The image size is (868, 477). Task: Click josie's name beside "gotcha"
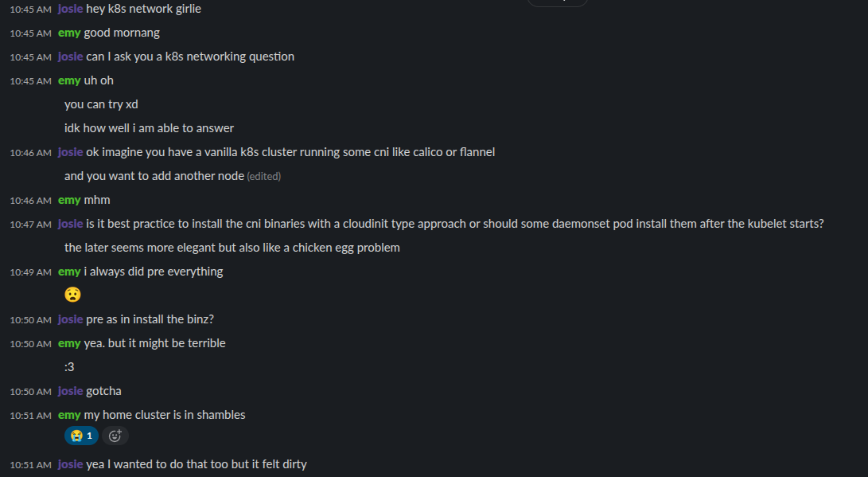[x=70, y=391]
